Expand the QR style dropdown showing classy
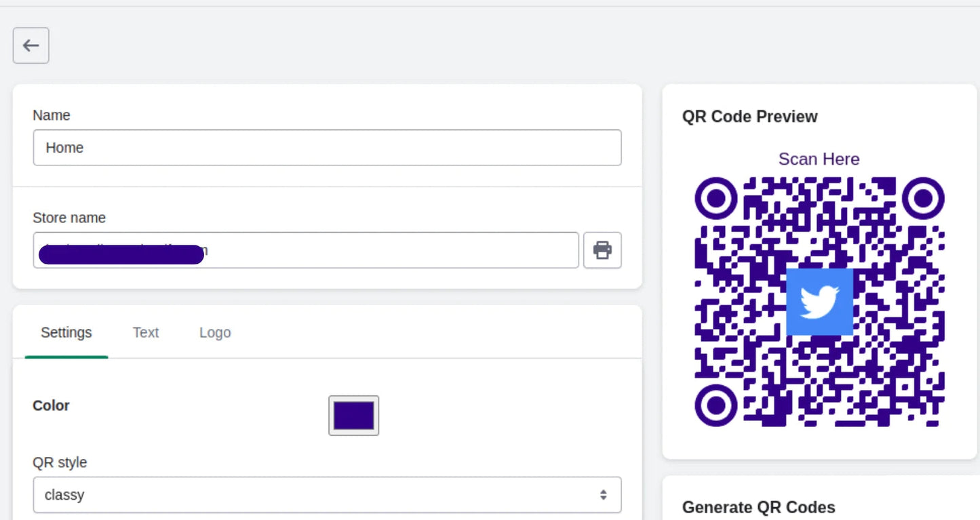The image size is (980, 520). pyautogui.click(x=319, y=495)
